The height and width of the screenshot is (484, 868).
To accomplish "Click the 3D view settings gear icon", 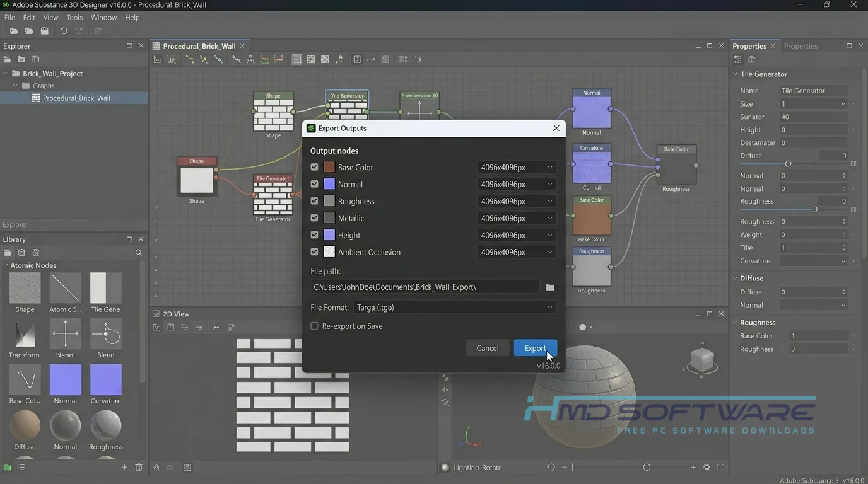I will [707, 467].
